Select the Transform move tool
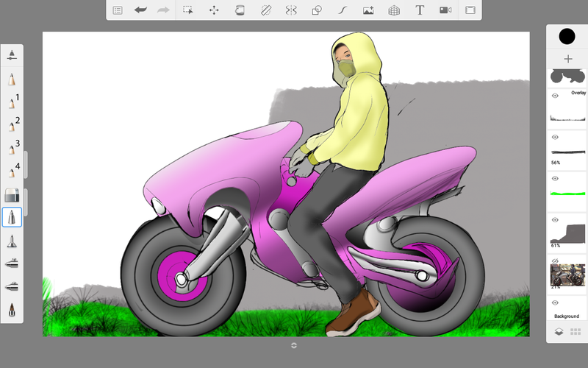This screenshot has width=588, height=368. [214, 10]
